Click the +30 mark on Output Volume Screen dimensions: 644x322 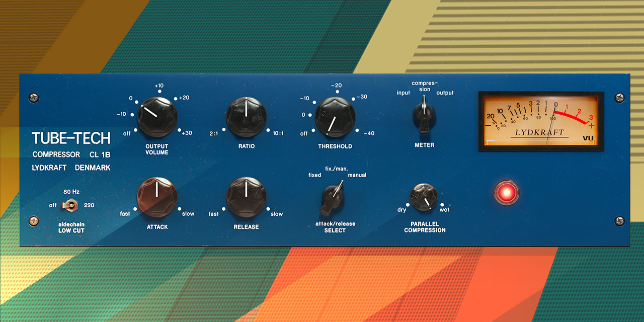[x=186, y=133]
